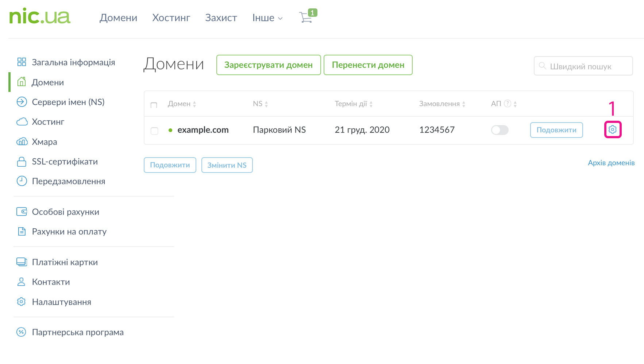Tick the select-all checkbox in table header
Screen dimensions: 644x364
pyautogui.click(x=154, y=105)
